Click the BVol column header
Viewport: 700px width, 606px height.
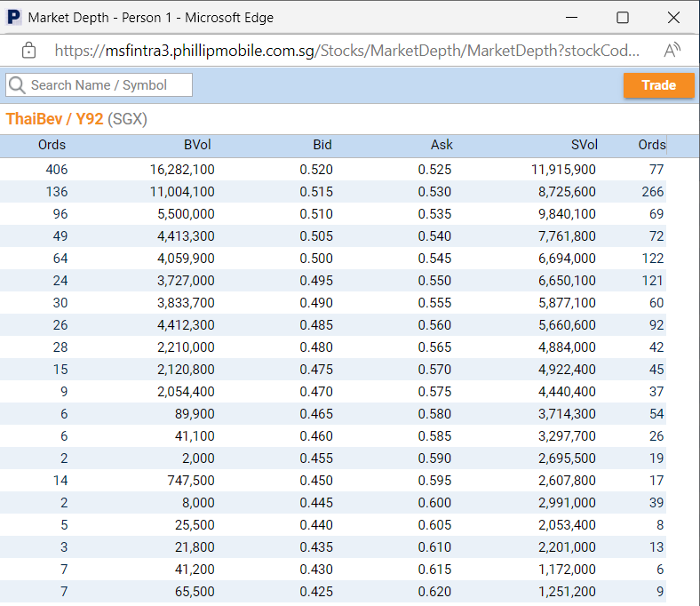[197, 145]
